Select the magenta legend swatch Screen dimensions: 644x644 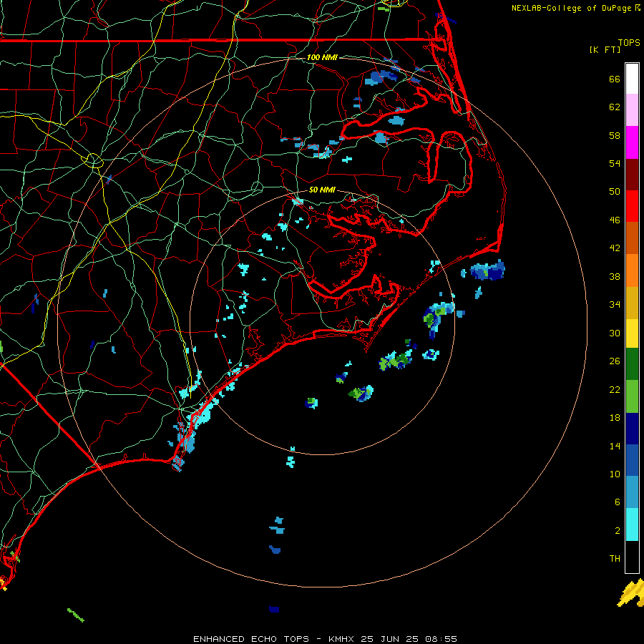pos(632,142)
